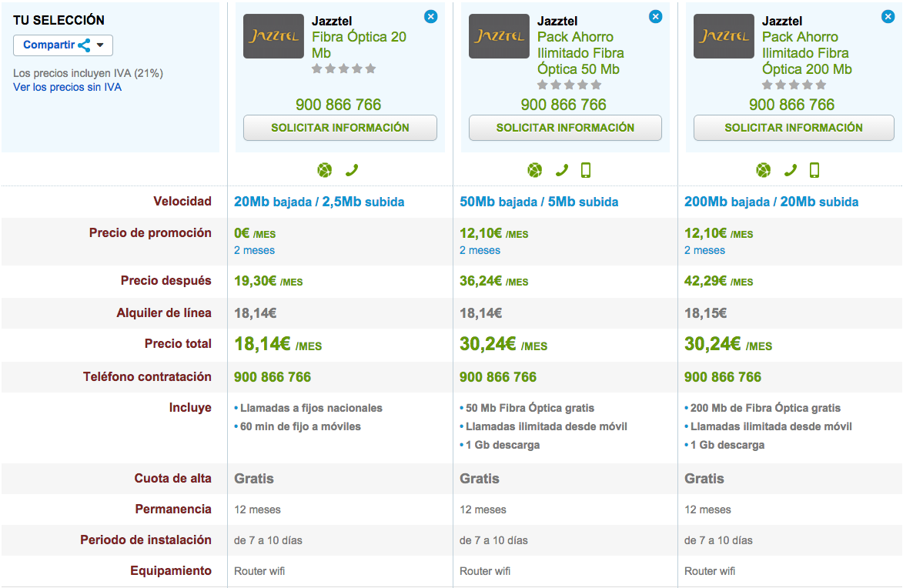
Task: Click the 0€ /MES promotion price
Action: (x=255, y=233)
